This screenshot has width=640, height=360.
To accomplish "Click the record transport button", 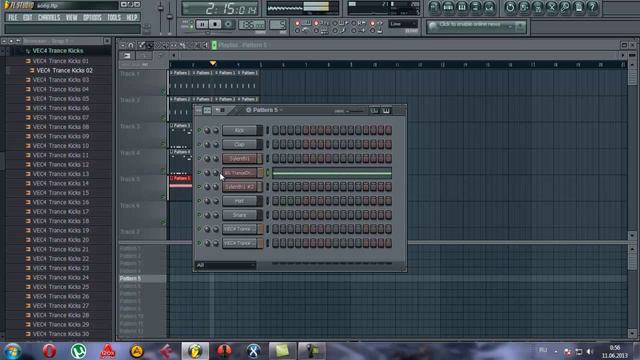I will click(228, 24).
